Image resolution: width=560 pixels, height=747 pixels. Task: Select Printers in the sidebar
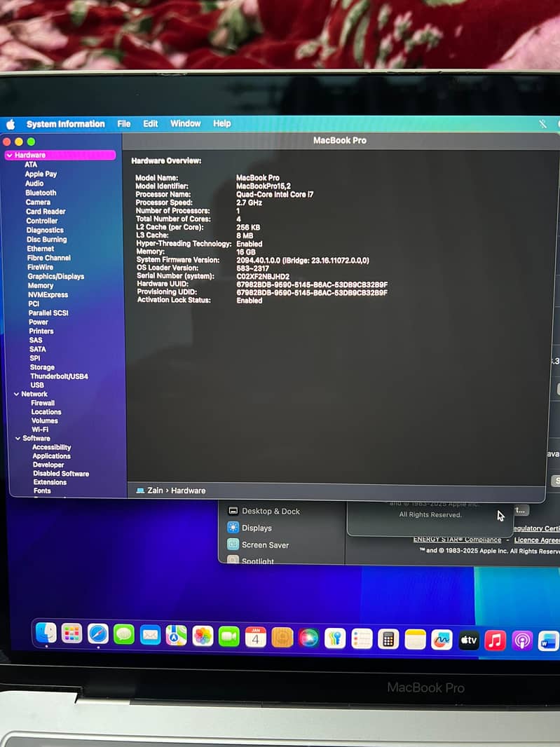pyautogui.click(x=41, y=331)
